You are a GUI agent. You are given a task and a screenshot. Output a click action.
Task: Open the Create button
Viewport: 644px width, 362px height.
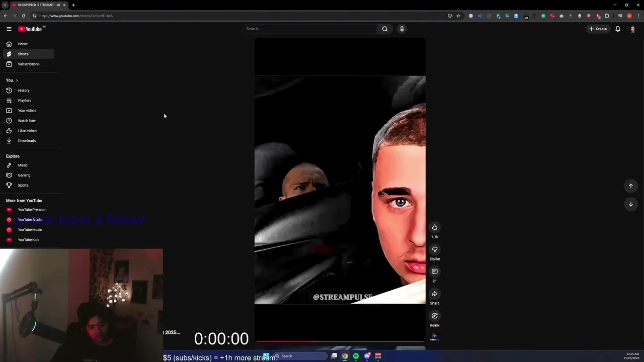[x=598, y=29]
